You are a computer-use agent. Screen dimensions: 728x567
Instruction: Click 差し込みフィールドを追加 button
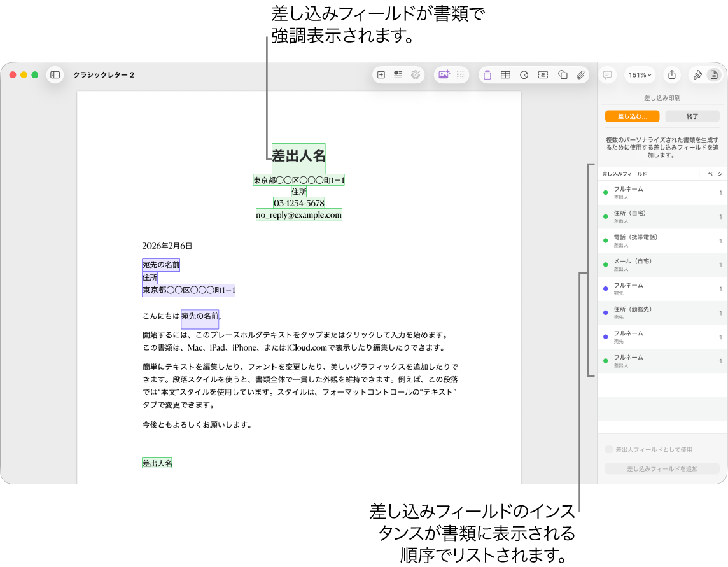tap(662, 468)
